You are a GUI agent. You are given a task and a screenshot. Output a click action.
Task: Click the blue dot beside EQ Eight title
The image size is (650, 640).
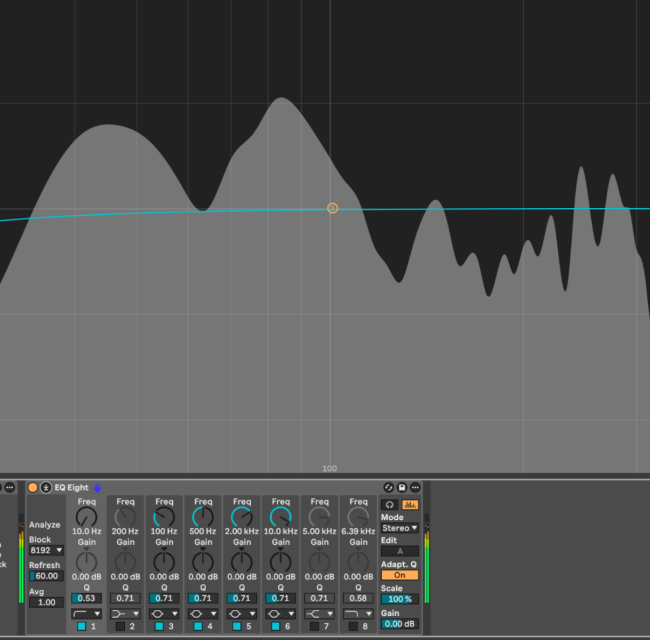[x=98, y=487]
